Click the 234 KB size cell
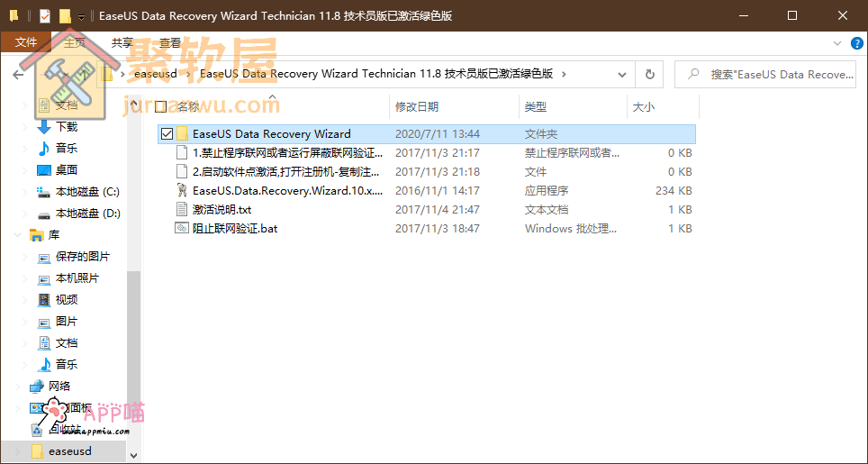 [x=674, y=190]
